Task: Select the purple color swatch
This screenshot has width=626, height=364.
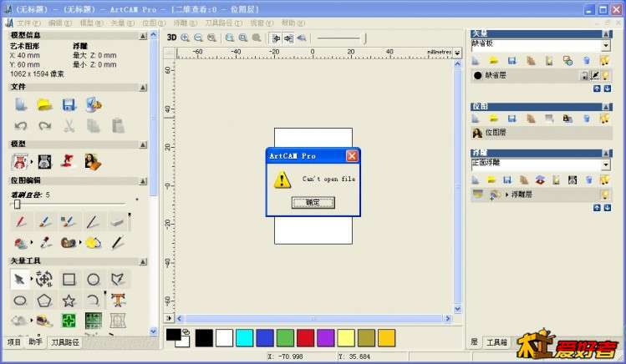Action: (326, 337)
